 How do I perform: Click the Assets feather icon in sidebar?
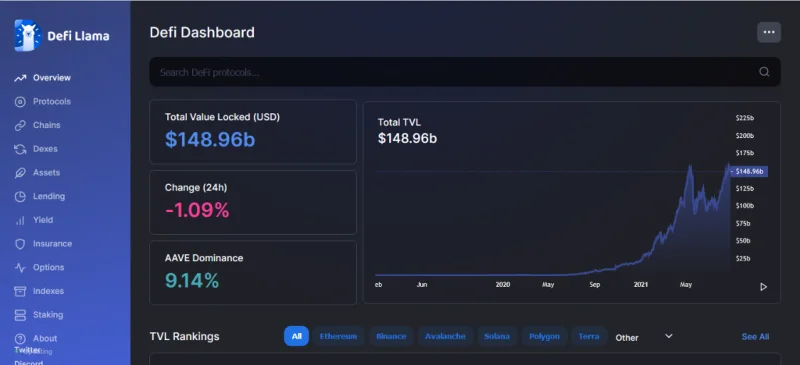pos(20,173)
